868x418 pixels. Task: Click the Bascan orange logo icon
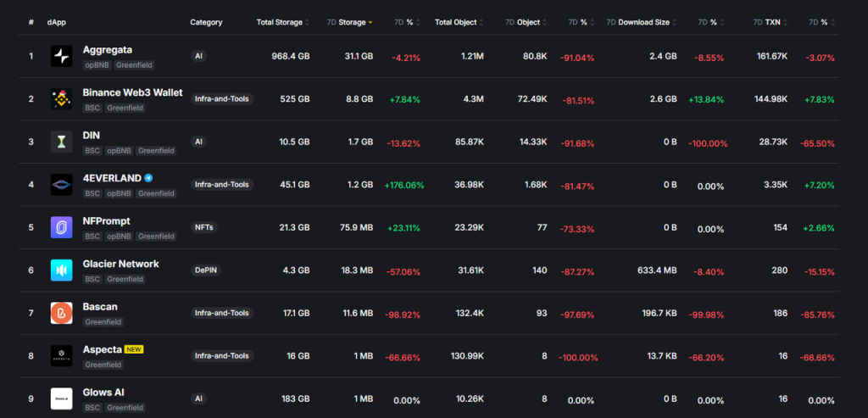[x=62, y=313]
